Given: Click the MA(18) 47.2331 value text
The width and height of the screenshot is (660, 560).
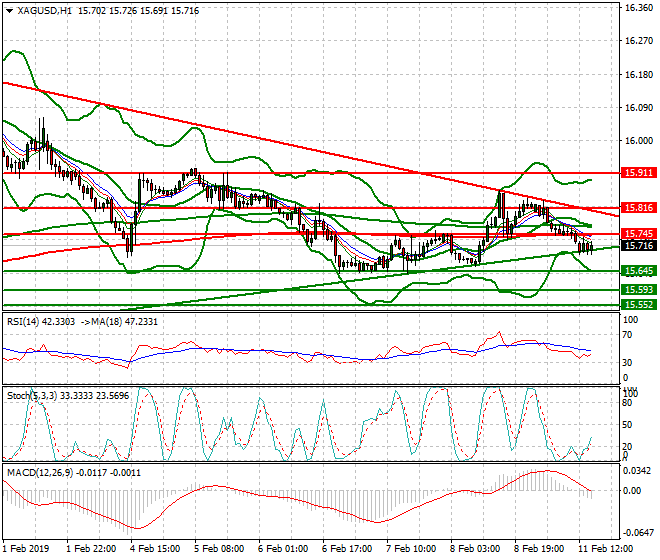Looking at the screenshot, I should coord(126,322).
